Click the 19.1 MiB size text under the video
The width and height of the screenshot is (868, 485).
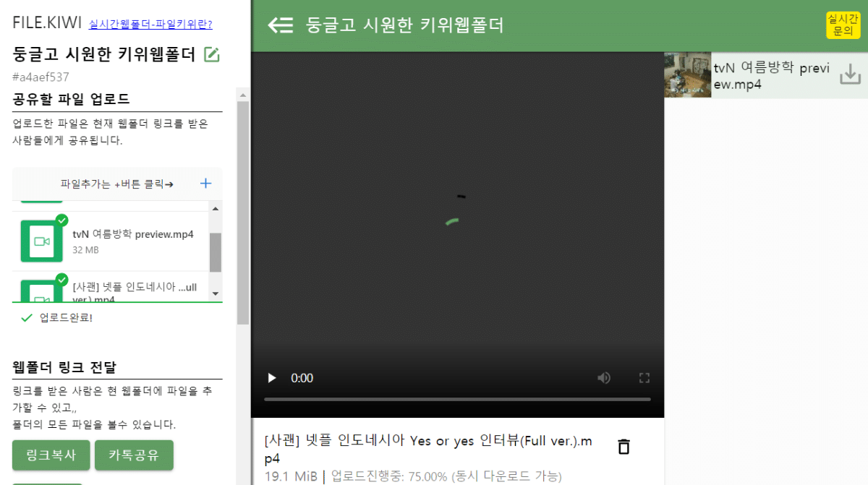pos(291,476)
